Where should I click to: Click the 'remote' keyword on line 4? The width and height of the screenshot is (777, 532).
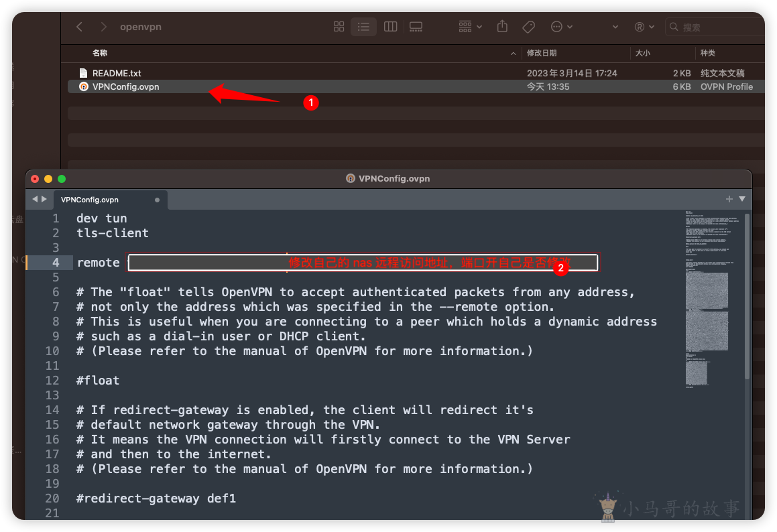(x=98, y=263)
